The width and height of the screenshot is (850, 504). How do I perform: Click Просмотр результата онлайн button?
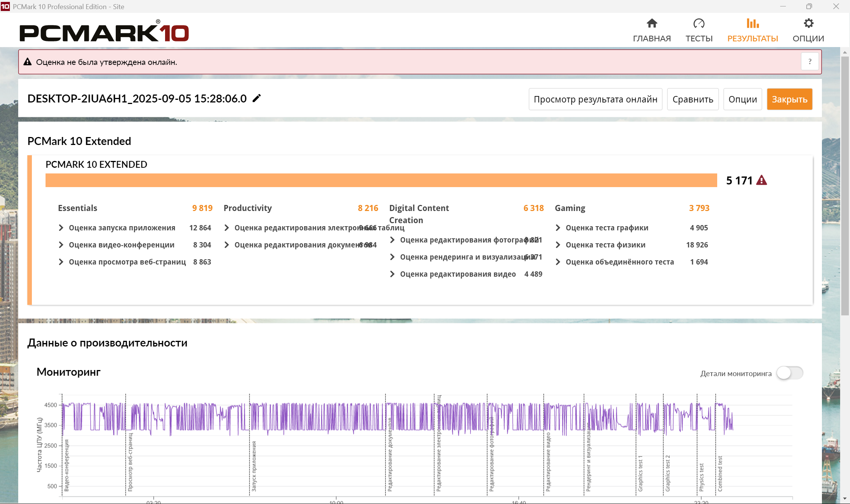[595, 99]
